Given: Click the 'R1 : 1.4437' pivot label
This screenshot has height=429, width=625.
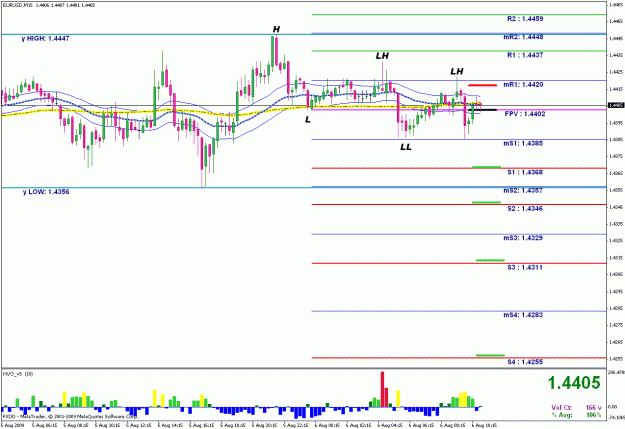Looking at the screenshot, I should click(x=525, y=55).
